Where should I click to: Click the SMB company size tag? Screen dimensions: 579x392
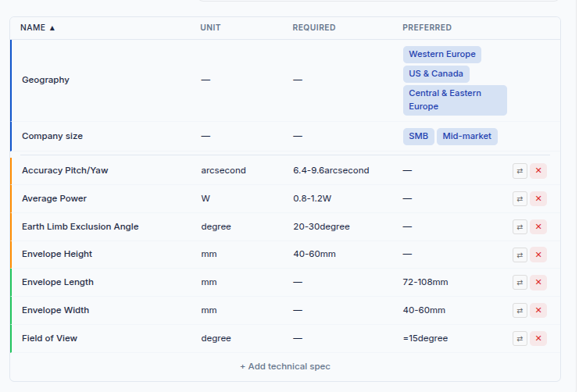418,136
